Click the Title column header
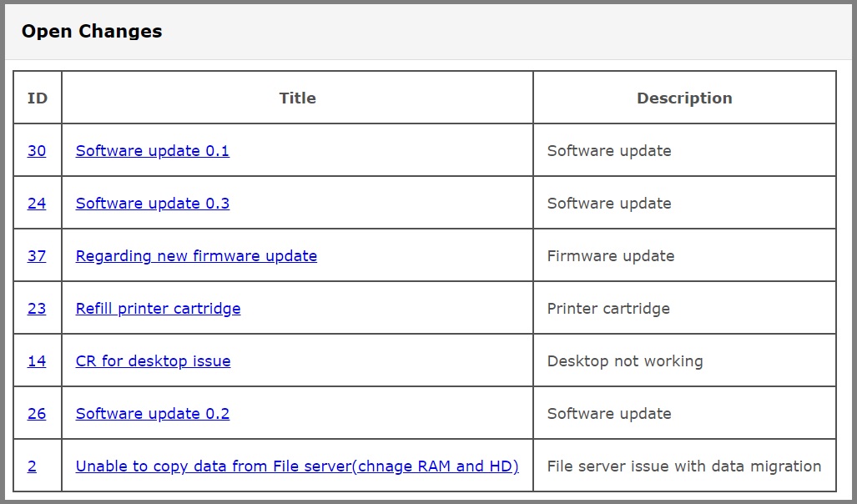The image size is (857, 504). (x=297, y=98)
